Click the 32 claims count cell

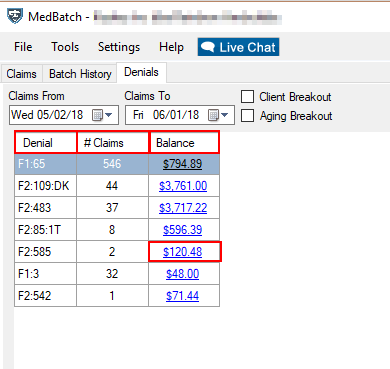pos(112,274)
